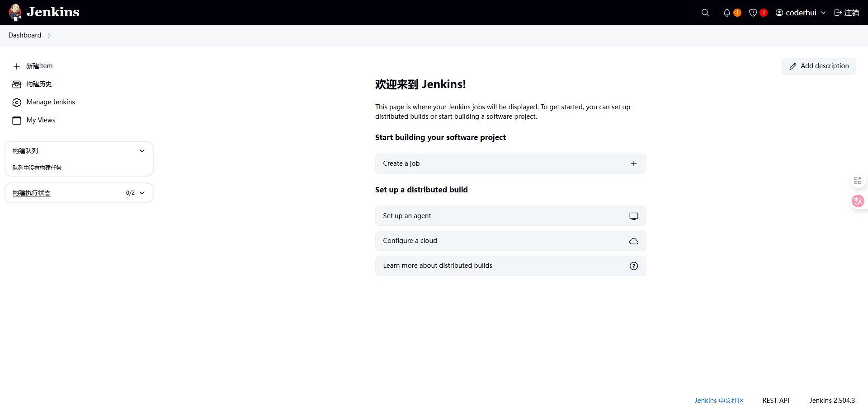Open the notifications bell icon

pyautogui.click(x=727, y=13)
